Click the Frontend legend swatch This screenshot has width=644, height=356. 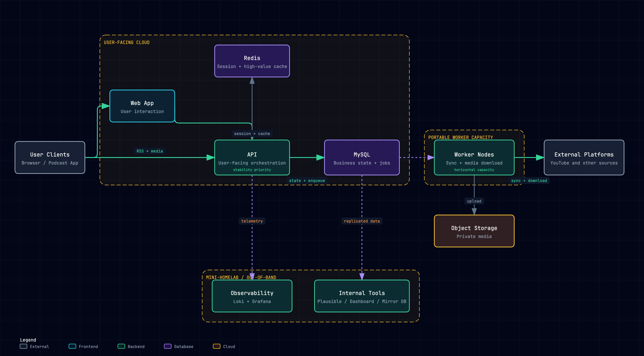pos(72,346)
